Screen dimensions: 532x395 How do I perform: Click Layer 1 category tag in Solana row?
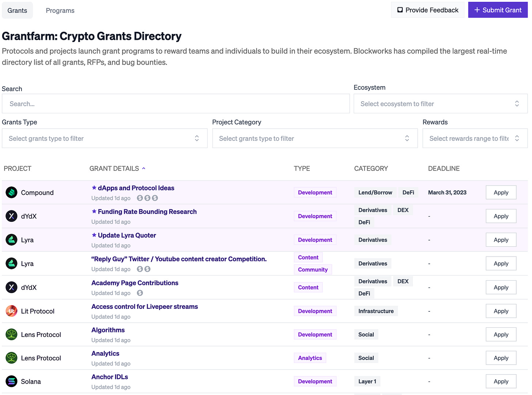coord(367,381)
